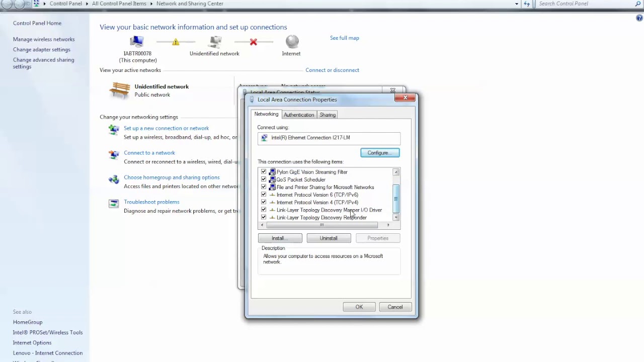Click the homegroup and sharing options icon
The height and width of the screenshot is (362, 644).
click(114, 179)
